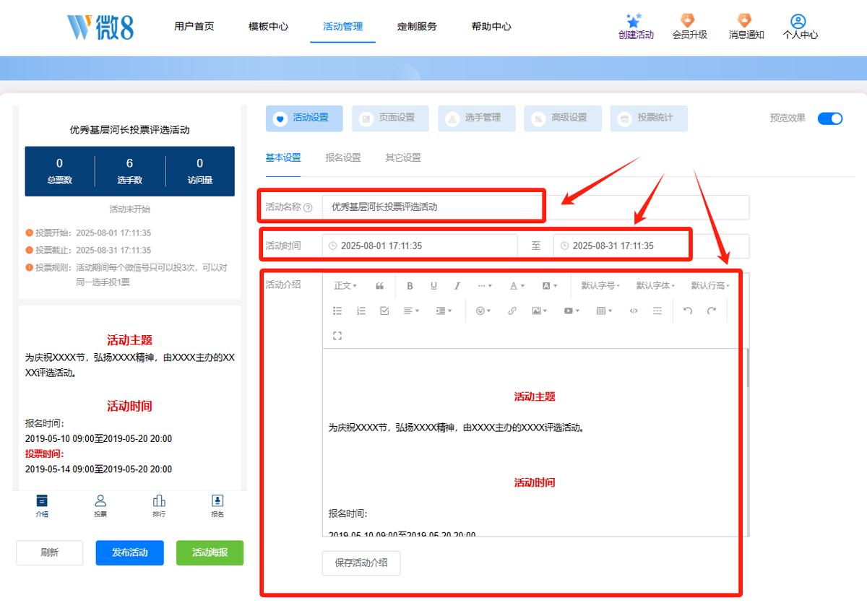Toggle the 预览效果 switch
The height and width of the screenshot is (616, 867).
tap(830, 118)
